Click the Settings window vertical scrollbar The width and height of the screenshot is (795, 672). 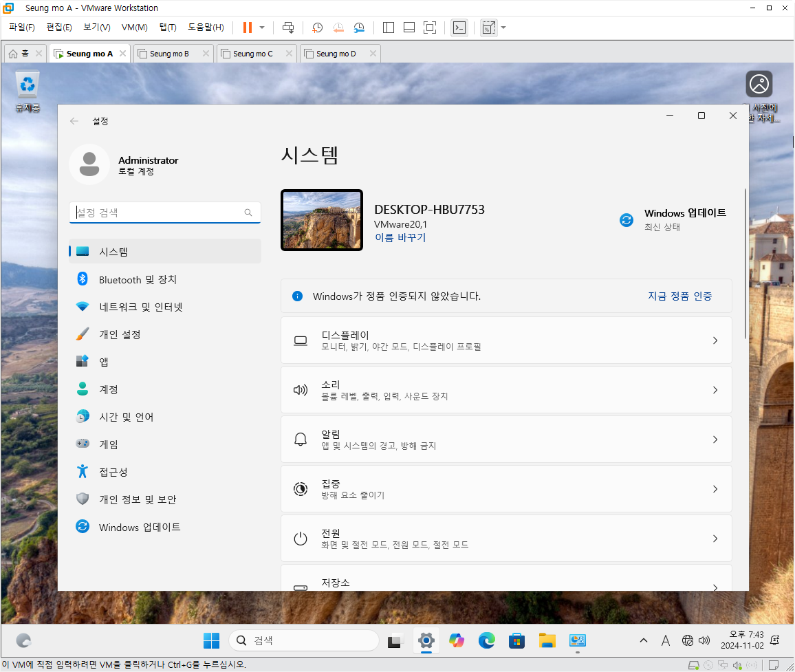(745, 263)
